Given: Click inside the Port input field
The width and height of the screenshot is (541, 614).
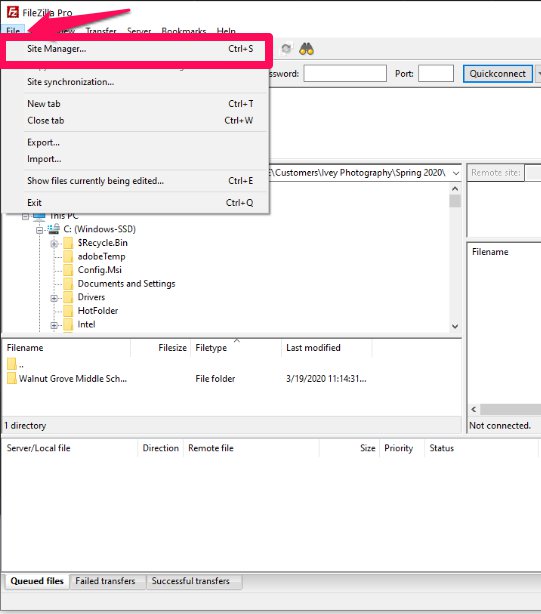Looking at the screenshot, I should tap(436, 74).
